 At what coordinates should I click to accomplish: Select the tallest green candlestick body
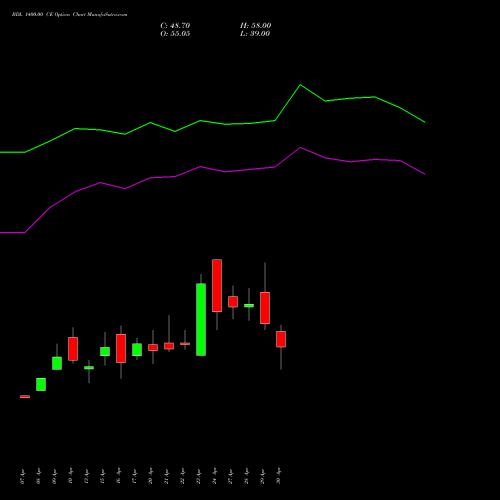pyautogui.click(x=201, y=319)
